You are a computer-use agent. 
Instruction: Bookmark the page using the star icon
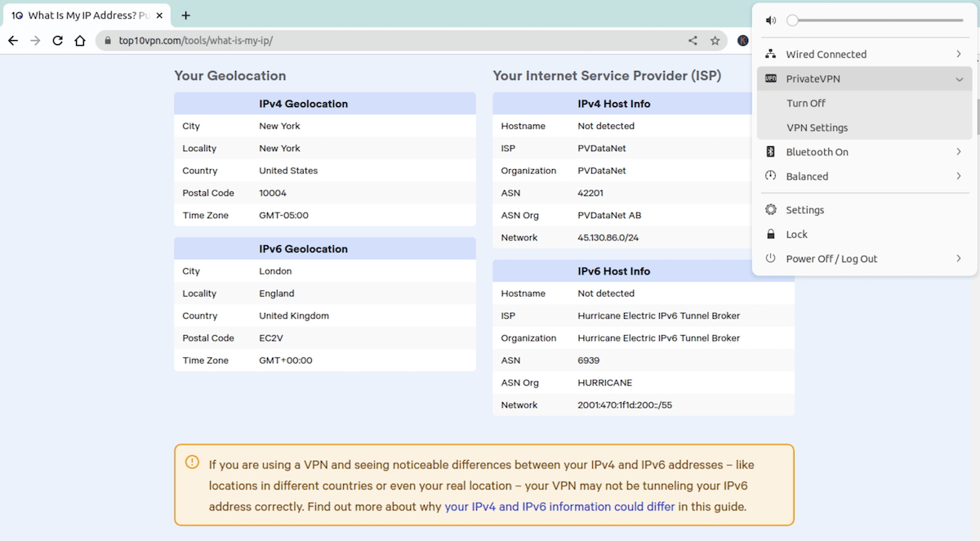coord(715,39)
